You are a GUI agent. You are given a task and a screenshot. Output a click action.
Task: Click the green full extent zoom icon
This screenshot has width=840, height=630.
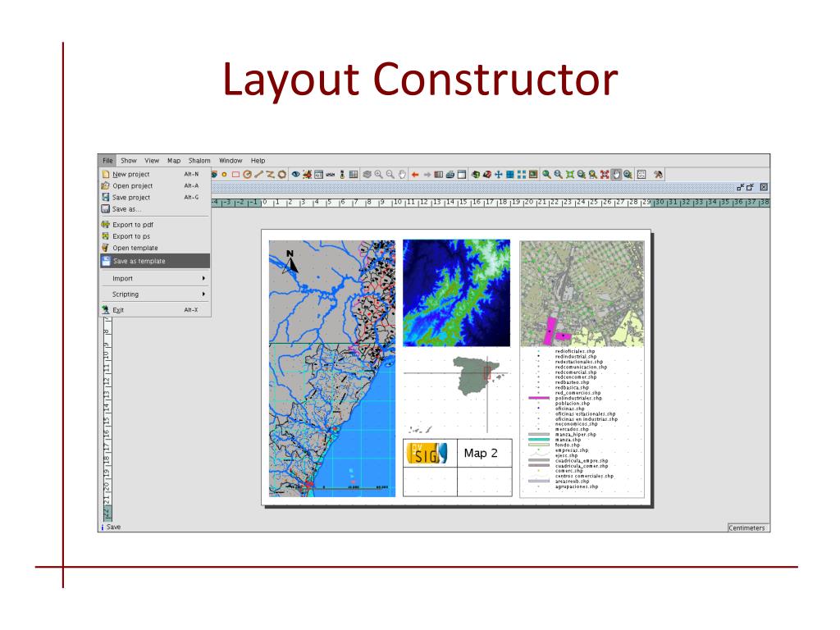point(569,175)
